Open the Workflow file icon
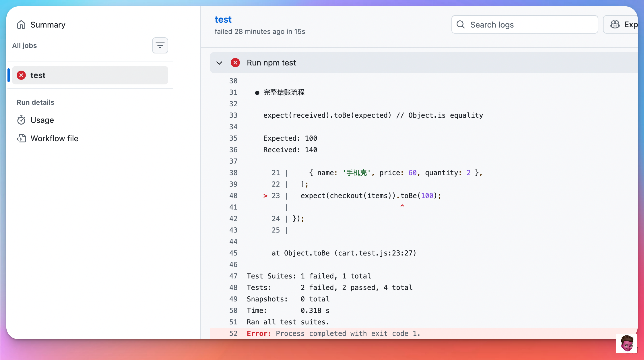The image size is (644, 360). [21, 138]
